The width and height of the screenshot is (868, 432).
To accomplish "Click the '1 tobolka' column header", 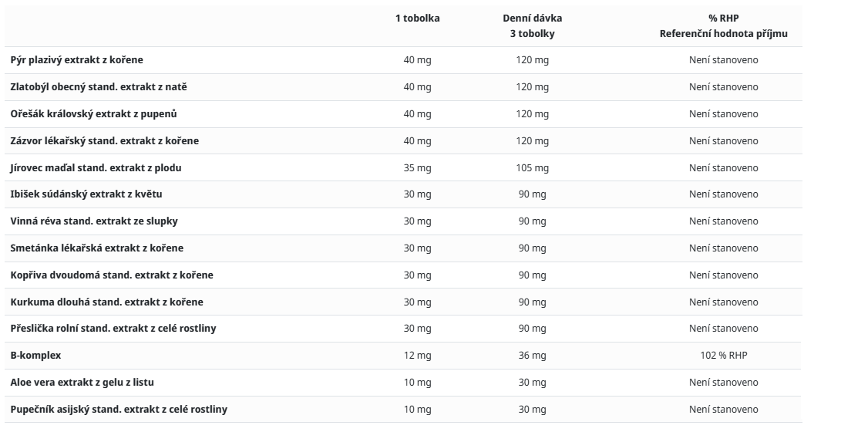I will (x=417, y=19).
